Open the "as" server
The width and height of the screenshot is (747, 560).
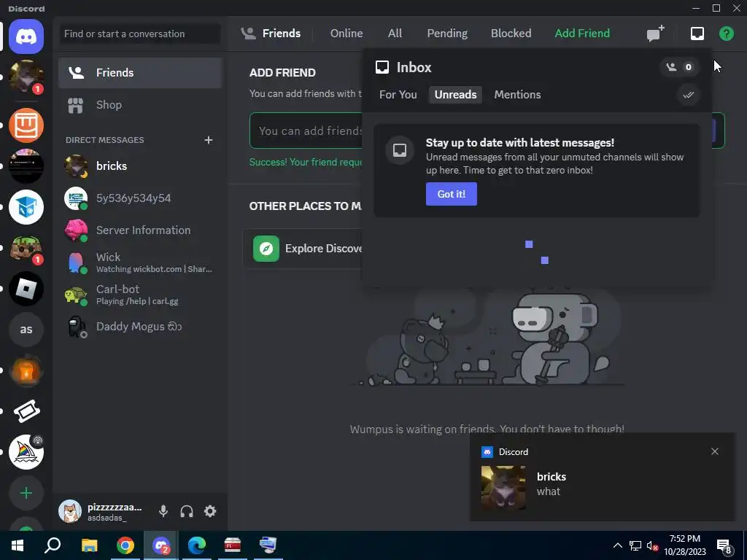tap(26, 330)
